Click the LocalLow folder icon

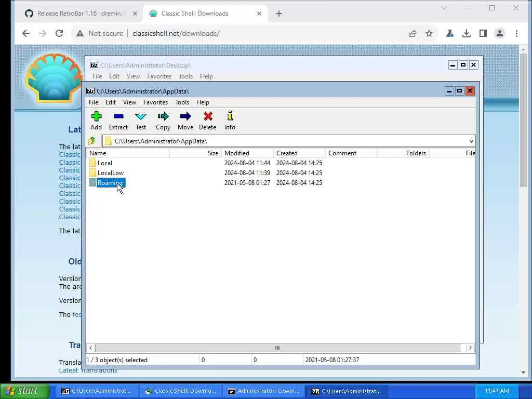coord(92,172)
